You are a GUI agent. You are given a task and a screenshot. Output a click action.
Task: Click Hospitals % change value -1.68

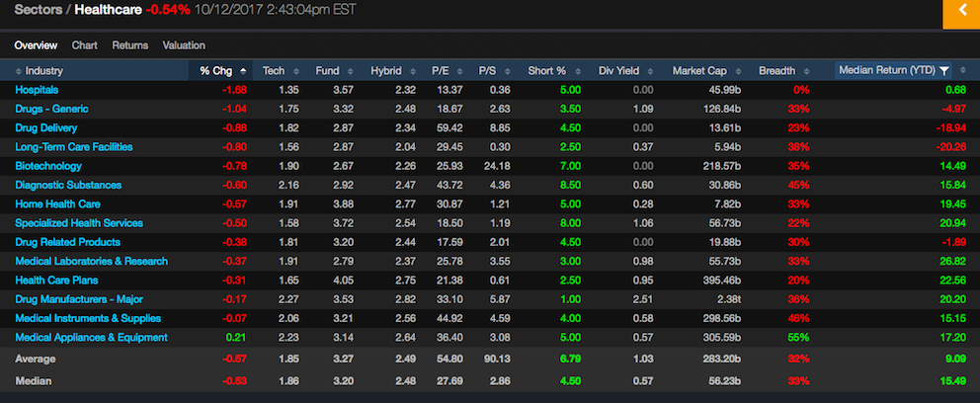click(x=234, y=90)
